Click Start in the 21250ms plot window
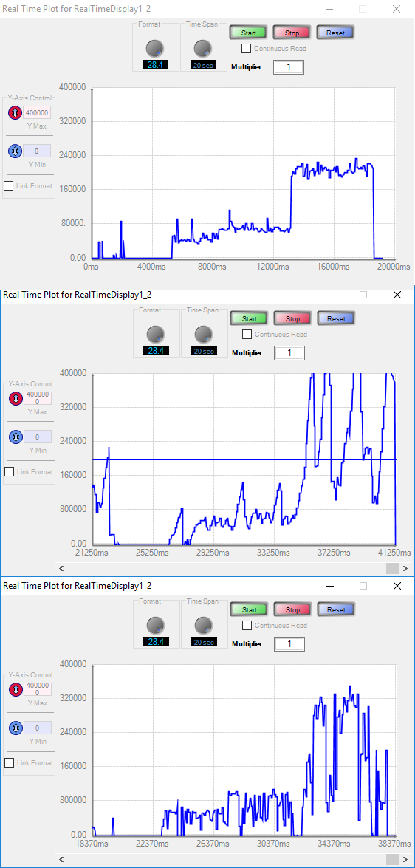 249,319
